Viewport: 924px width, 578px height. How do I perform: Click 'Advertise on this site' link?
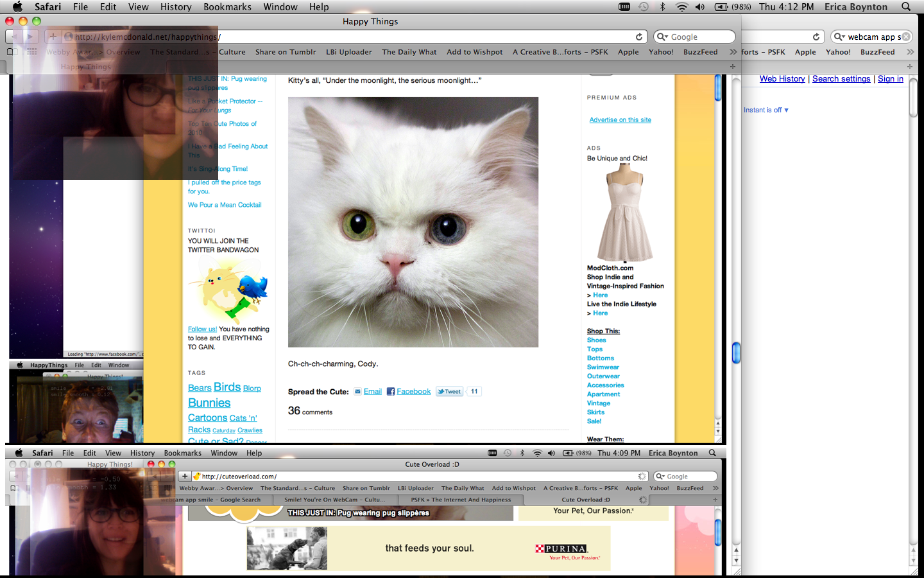coord(620,119)
